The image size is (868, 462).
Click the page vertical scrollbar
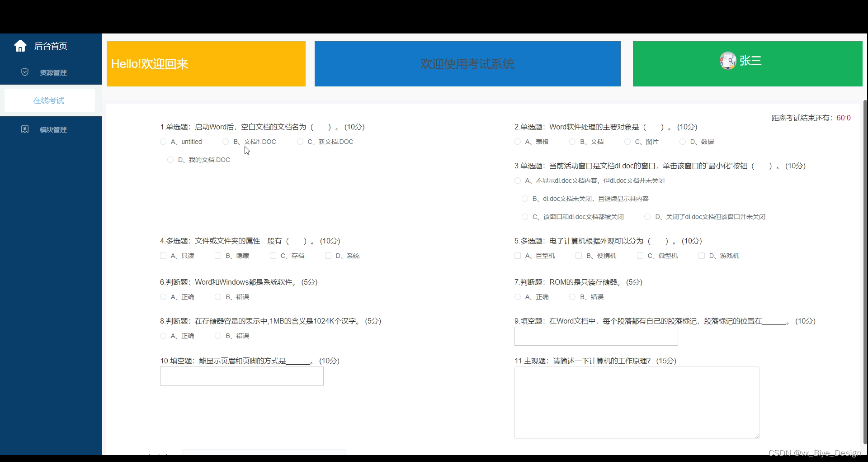tap(865, 271)
